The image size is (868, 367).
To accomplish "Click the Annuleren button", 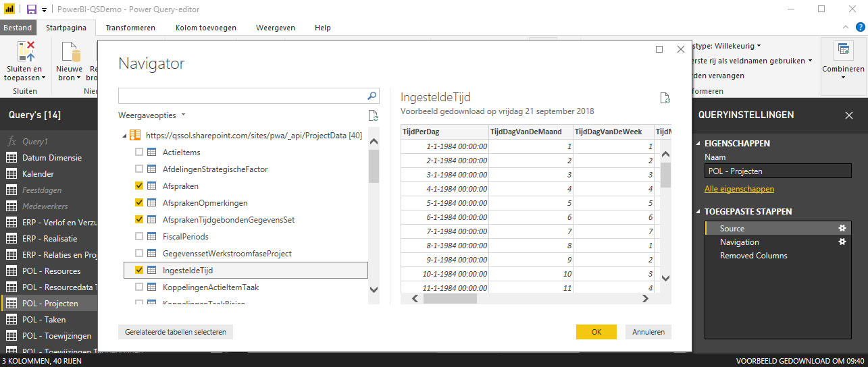I will (648, 332).
